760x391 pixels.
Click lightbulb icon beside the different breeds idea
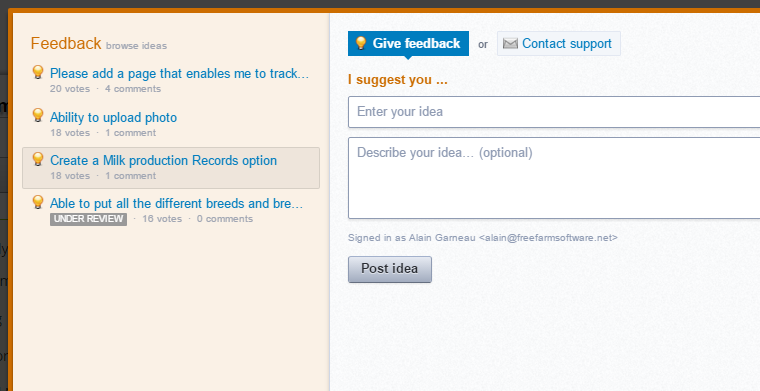(x=38, y=202)
